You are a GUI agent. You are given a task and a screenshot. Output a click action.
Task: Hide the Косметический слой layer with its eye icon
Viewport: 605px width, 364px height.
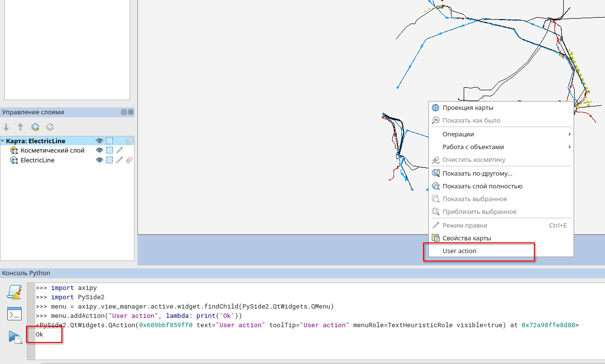[x=100, y=150]
